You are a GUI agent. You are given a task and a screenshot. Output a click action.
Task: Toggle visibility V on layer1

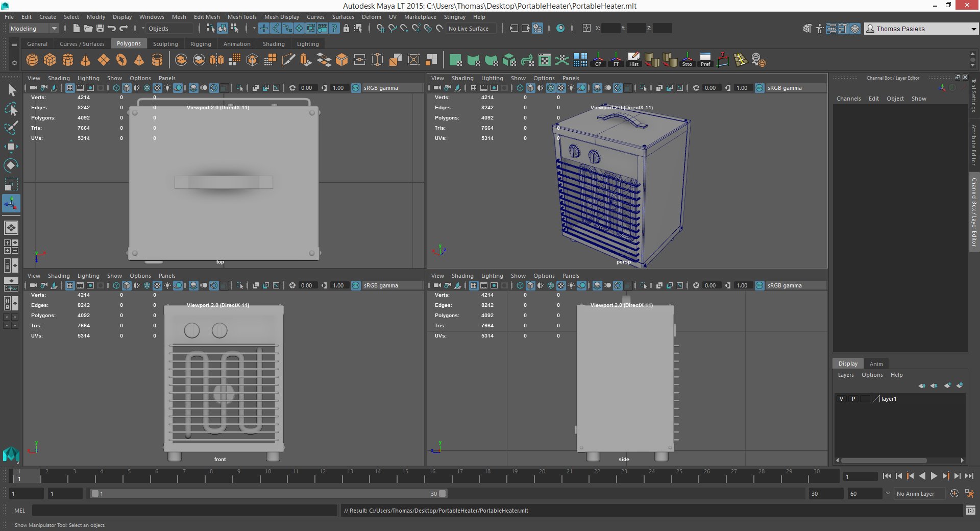[841, 399]
